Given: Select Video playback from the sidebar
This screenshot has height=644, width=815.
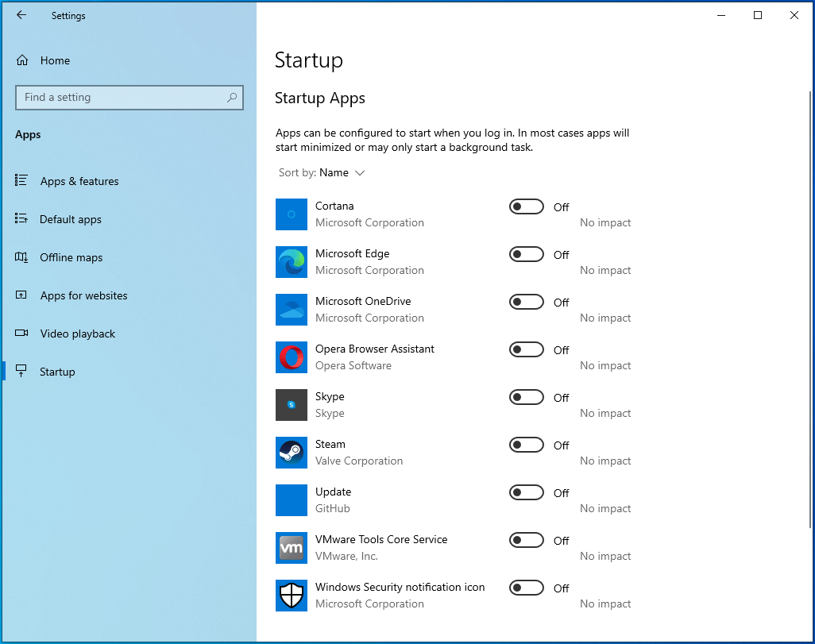Looking at the screenshot, I should pos(79,334).
